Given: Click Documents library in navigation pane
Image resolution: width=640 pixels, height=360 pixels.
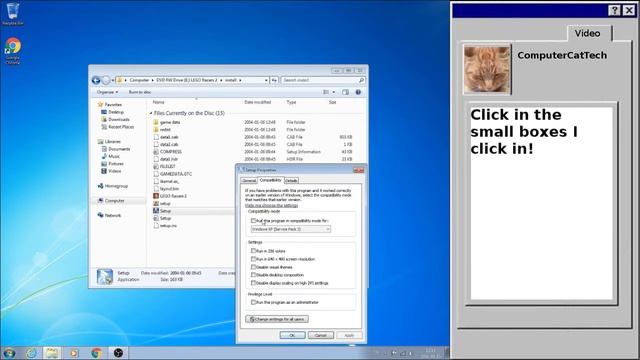Looking at the screenshot, I should coord(119,149).
